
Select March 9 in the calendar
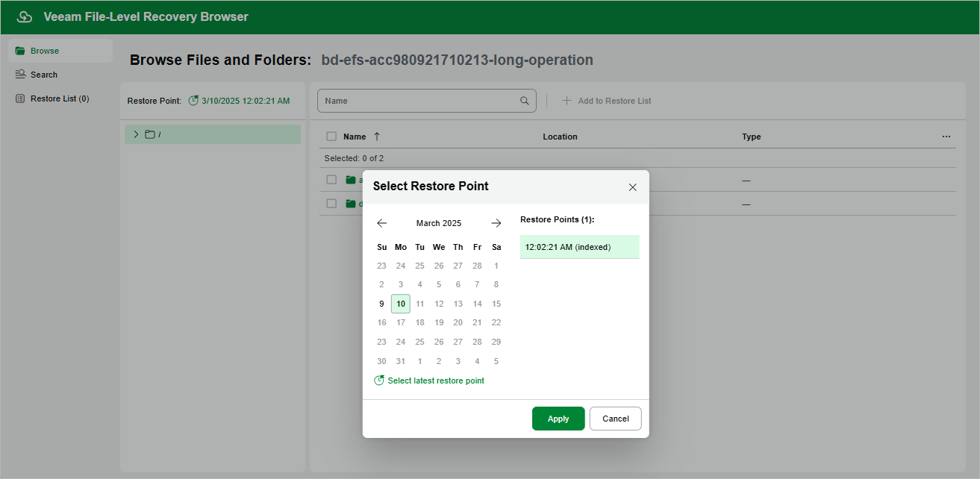tap(381, 304)
